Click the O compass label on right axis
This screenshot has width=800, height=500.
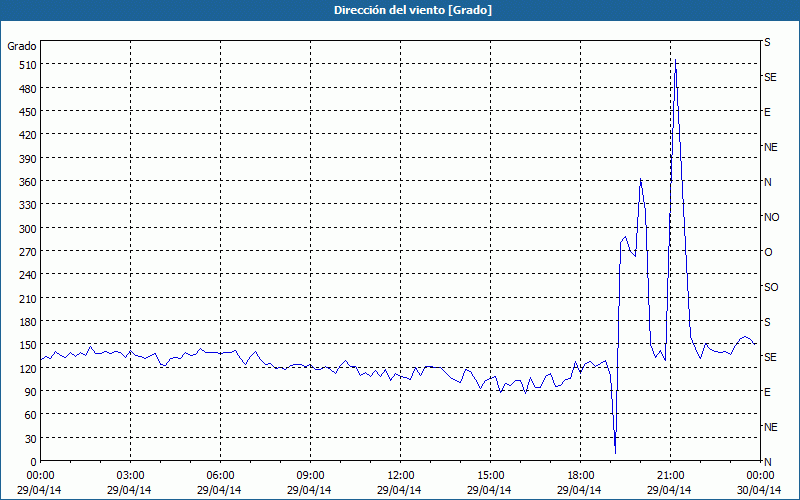[x=768, y=253]
